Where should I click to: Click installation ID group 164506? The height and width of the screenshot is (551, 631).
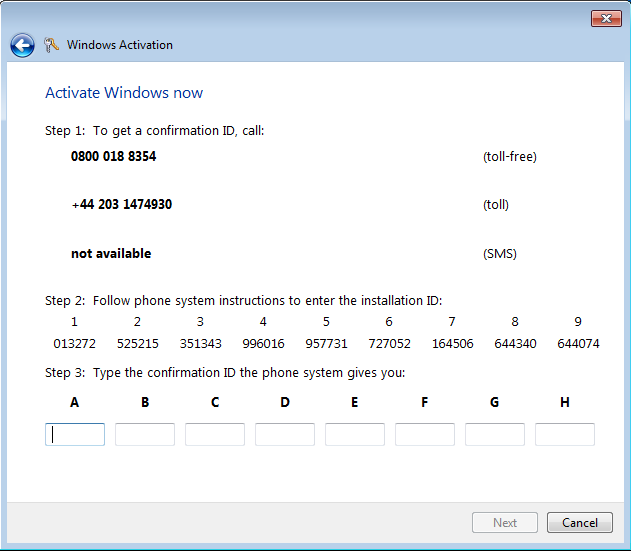(453, 344)
